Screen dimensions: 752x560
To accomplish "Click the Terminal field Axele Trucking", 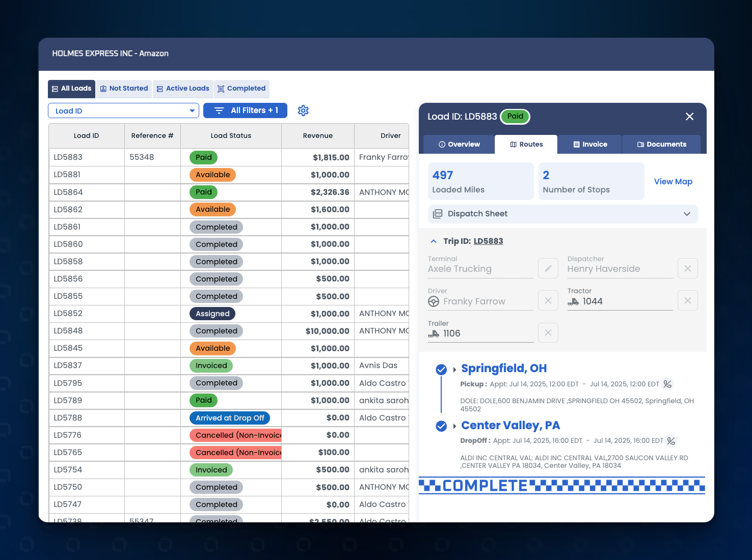I will click(x=481, y=269).
